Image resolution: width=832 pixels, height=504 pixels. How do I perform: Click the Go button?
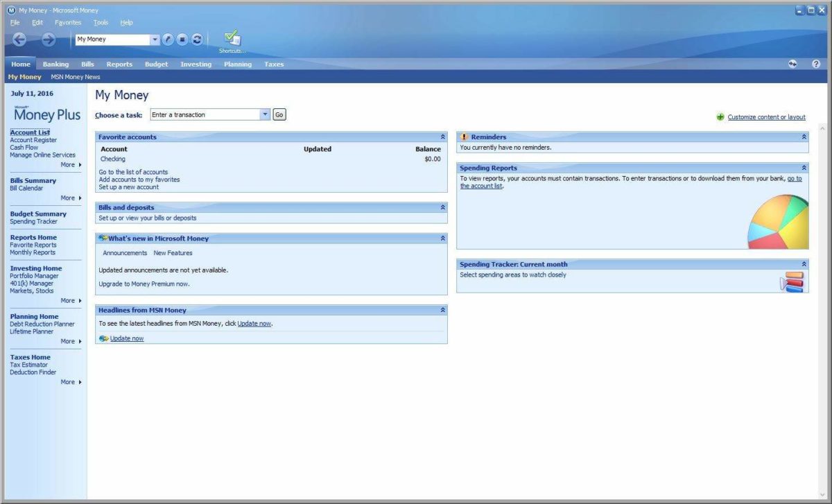[x=279, y=115]
